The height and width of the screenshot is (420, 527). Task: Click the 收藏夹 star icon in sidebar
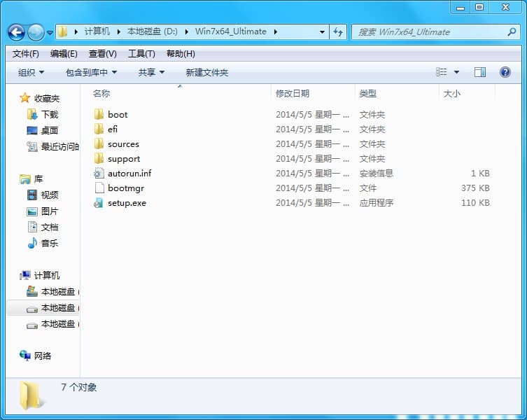click(x=25, y=98)
